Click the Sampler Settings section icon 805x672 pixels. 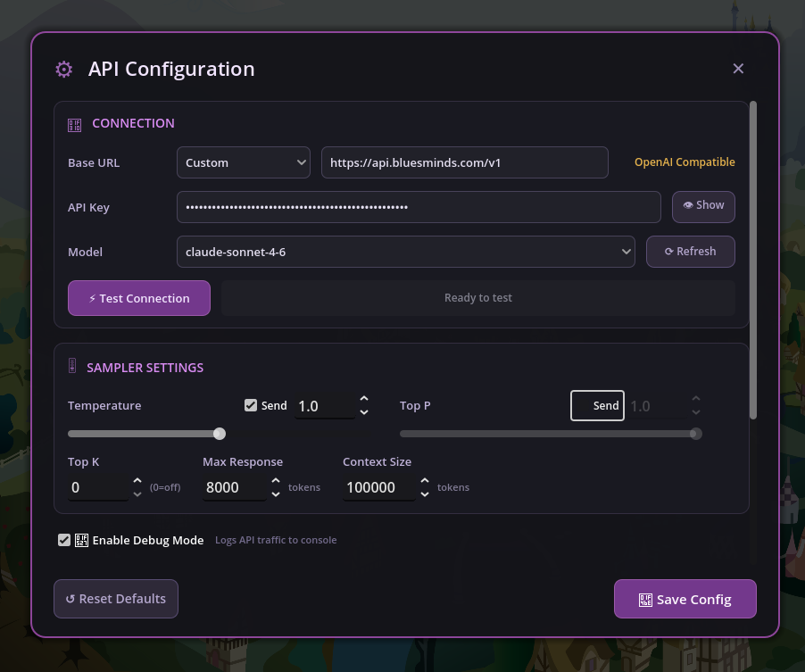(73, 367)
